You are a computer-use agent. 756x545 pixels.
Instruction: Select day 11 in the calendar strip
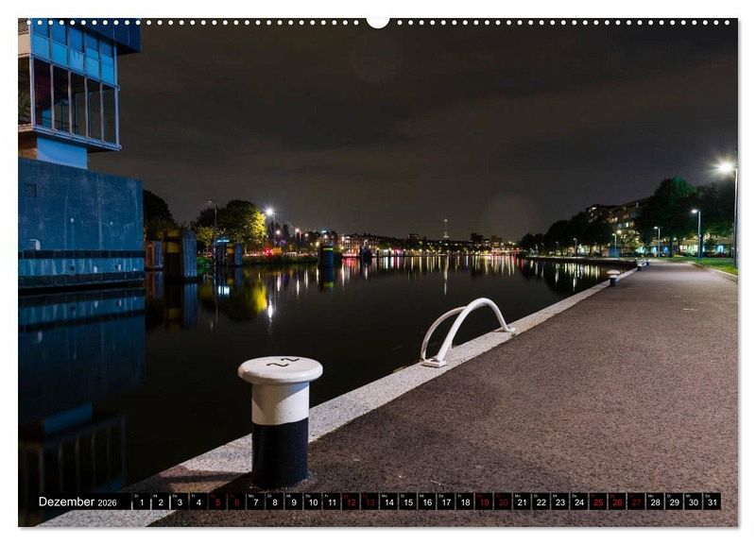332,502
